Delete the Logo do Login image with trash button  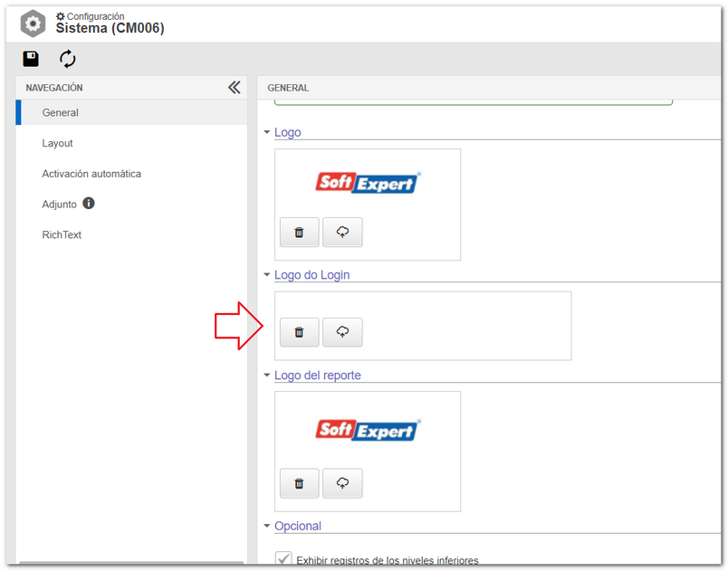(300, 332)
